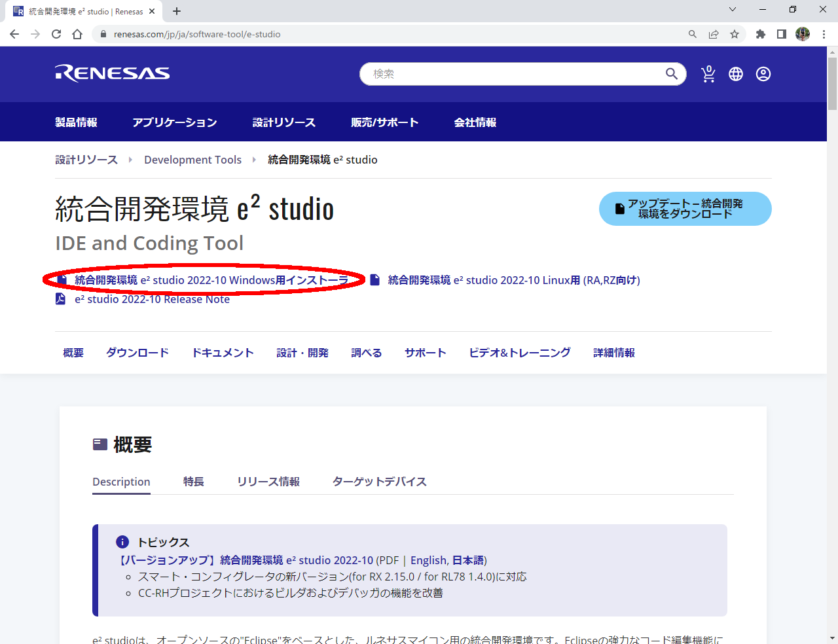This screenshot has height=644, width=838.
Task: Click the トピックス info icon
Action: click(x=122, y=542)
